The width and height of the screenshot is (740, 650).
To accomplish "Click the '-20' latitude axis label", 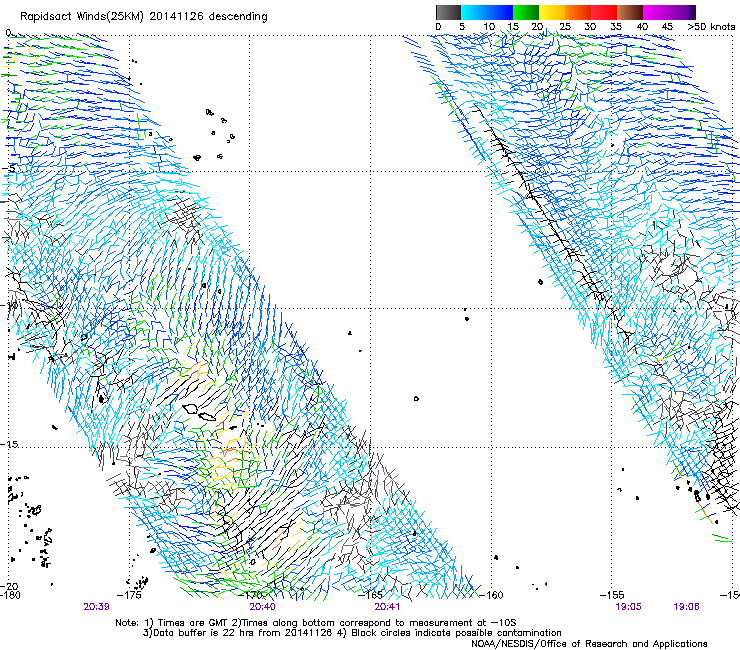I will point(8,586).
